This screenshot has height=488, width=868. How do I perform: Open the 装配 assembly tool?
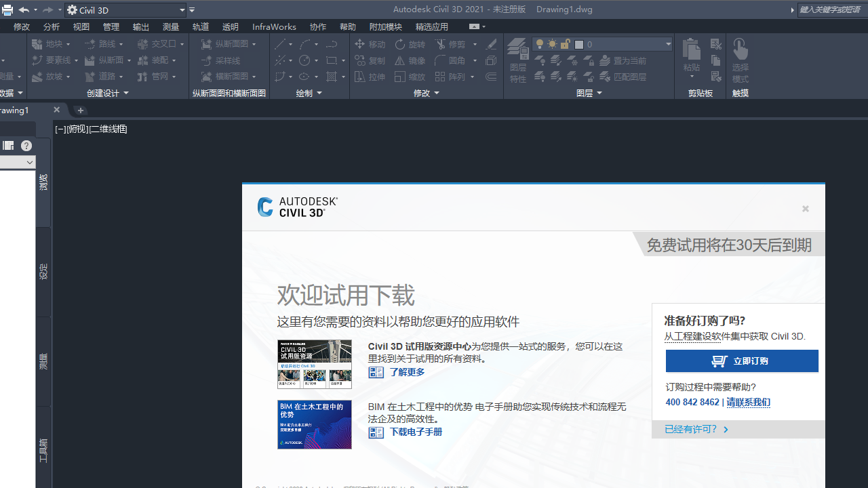tap(157, 60)
